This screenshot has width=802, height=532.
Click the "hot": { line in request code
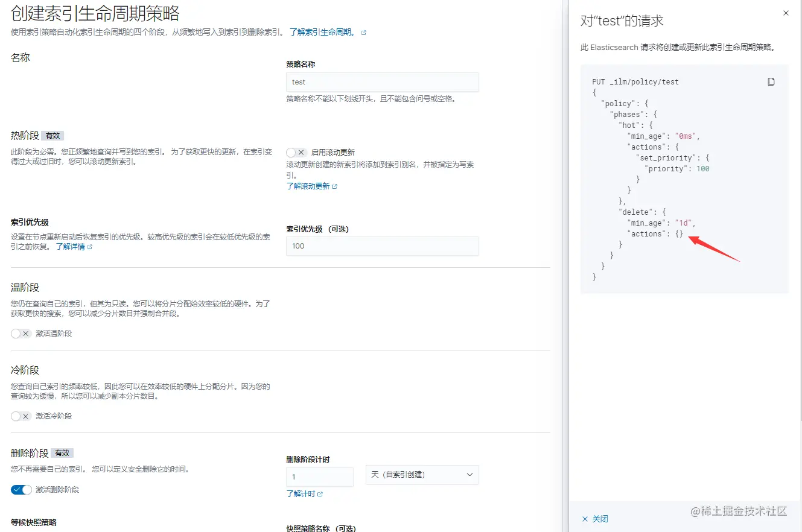pyautogui.click(x=635, y=125)
